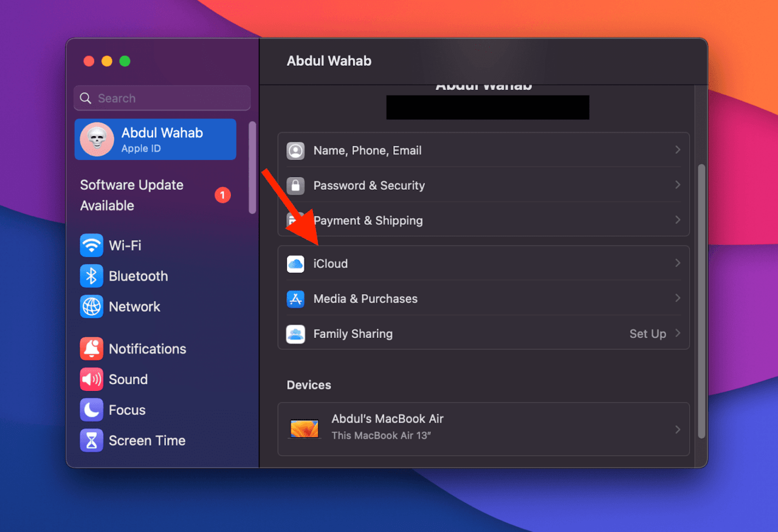Click the sidebar vertical scrollbar
Viewport: 778px width, 532px height.
pyautogui.click(x=252, y=167)
